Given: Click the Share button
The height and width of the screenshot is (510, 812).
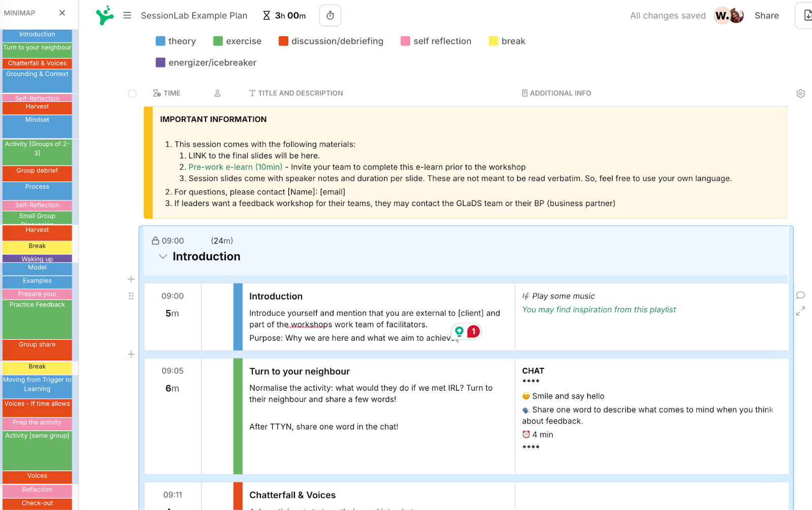Looking at the screenshot, I should pos(766,15).
